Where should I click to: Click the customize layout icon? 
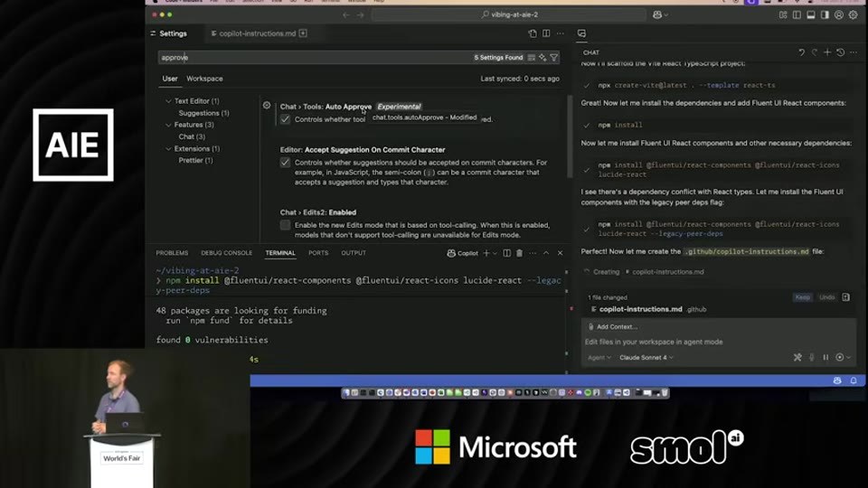pyautogui.click(x=783, y=15)
